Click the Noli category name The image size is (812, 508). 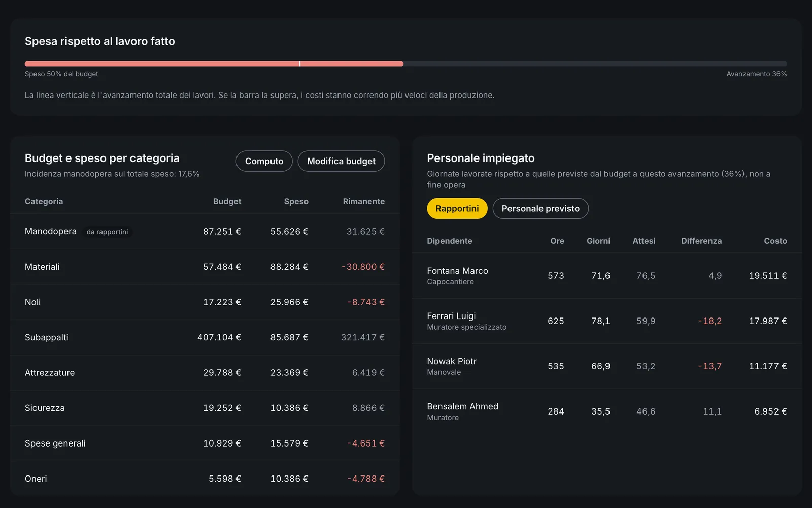[x=32, y=302]
